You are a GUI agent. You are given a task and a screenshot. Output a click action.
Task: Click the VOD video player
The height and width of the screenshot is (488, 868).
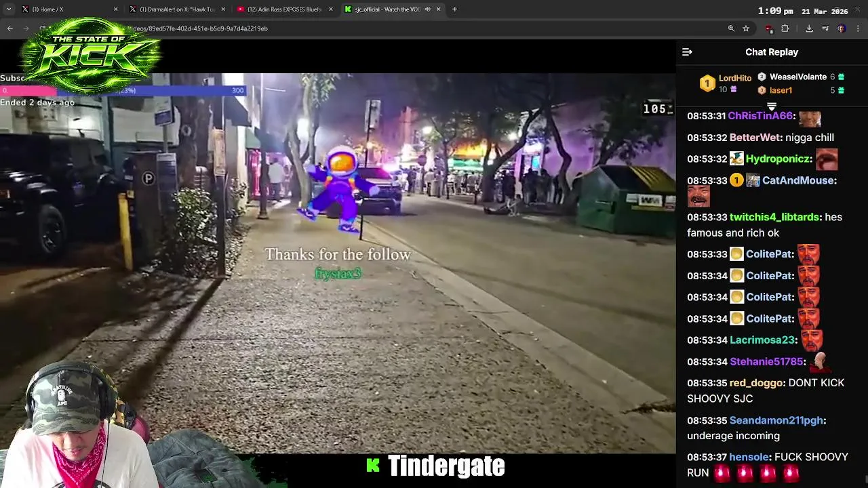pos(338,263)
